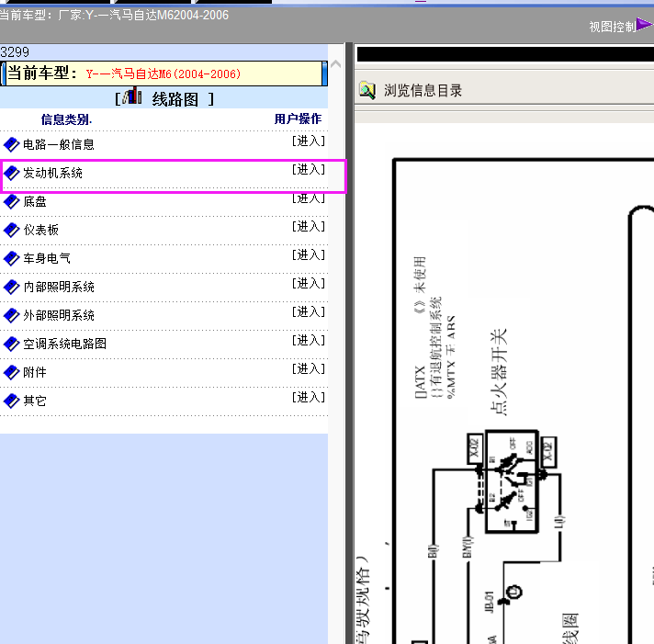Screen dimensions: 654x644
Task: Click book icon beside 空调系统电路图
Action: click(11, 345)
